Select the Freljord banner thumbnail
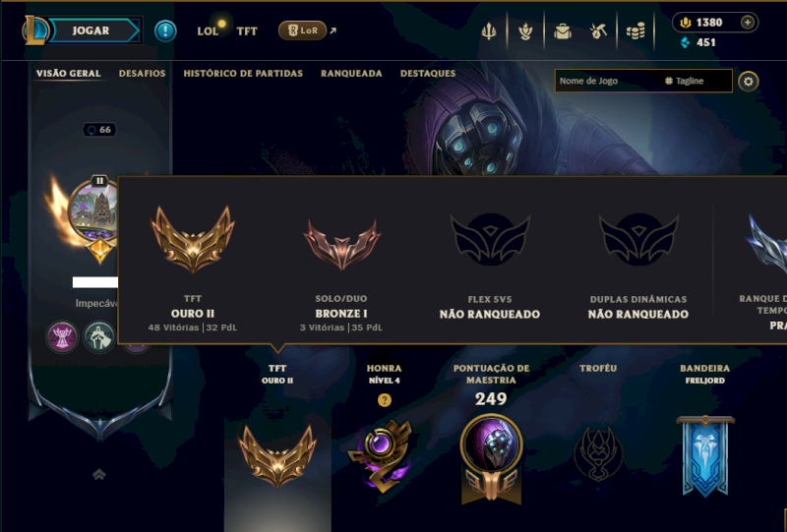 [705, 456]
